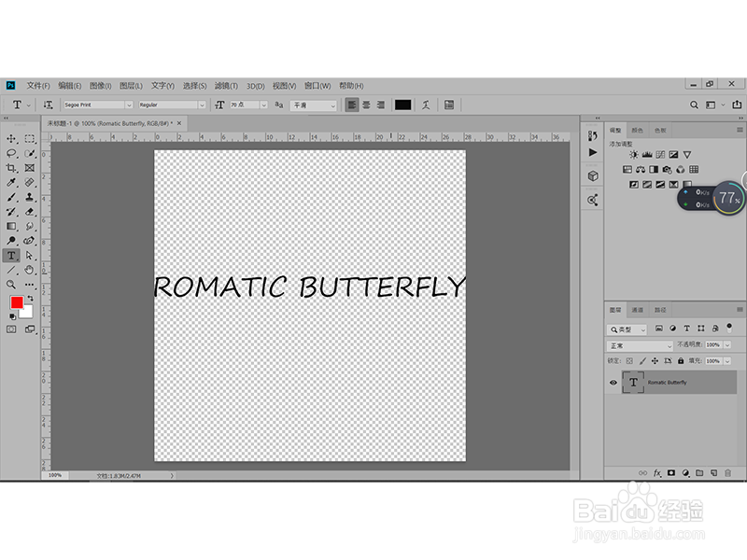Select the Horizontal Type tool in toolbox
This screenshot has width=747, height=560.
pos(11,256)
